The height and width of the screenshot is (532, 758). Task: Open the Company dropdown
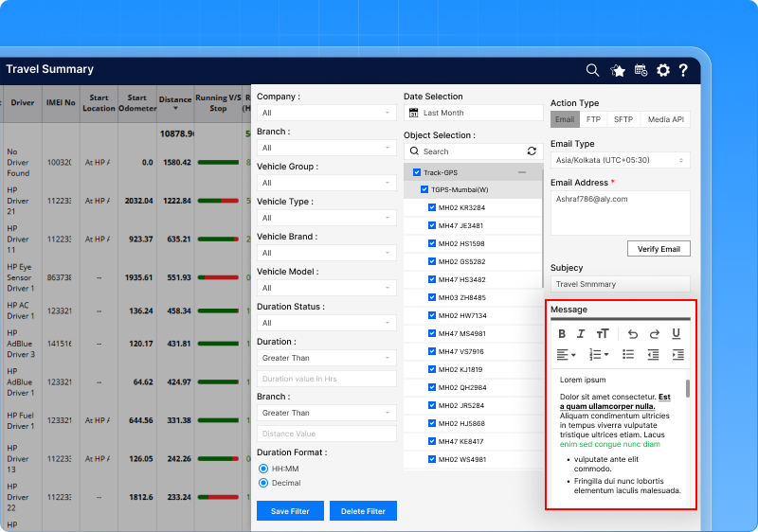[x=326, y=113]
